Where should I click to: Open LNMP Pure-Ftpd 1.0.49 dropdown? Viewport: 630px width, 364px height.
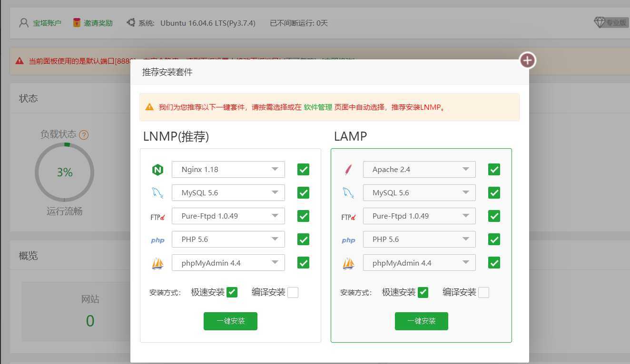(x=228, y=216)
